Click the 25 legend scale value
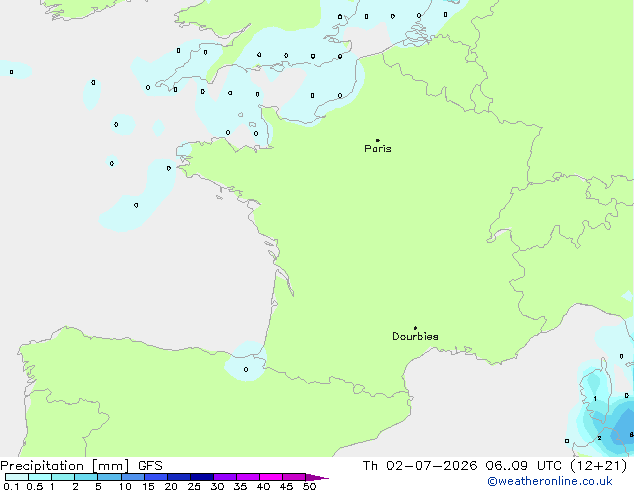The image size is (634, 490). pyautogui.click(x=194, y=486)
